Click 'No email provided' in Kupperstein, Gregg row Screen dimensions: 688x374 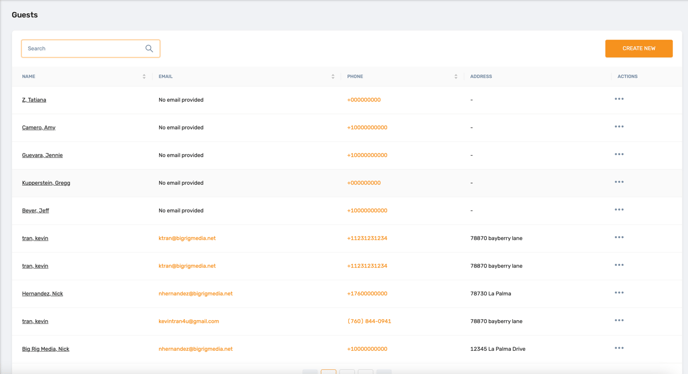coord(181,183)
